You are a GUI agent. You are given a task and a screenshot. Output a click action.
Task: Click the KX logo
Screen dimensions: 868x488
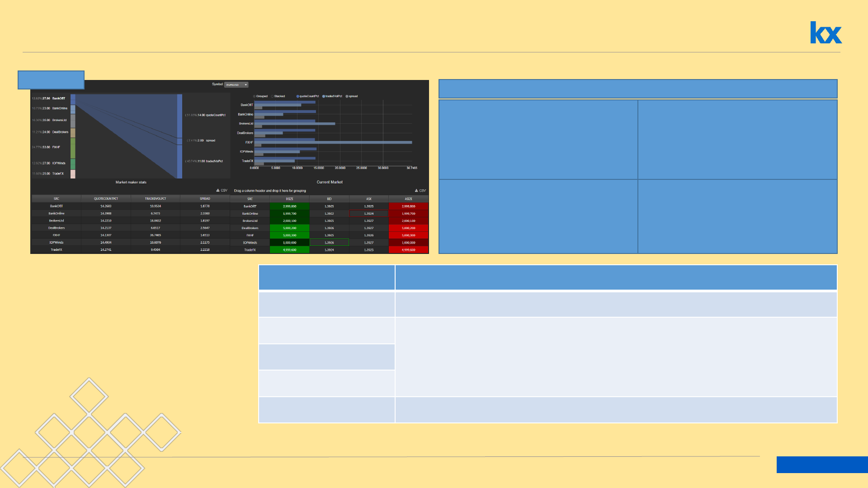[826, 33]
